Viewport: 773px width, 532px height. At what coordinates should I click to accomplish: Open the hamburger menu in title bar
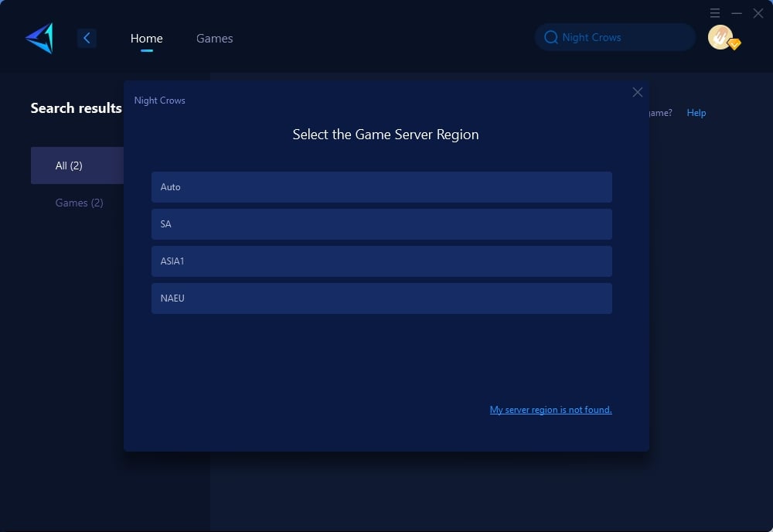pos(715,13)
